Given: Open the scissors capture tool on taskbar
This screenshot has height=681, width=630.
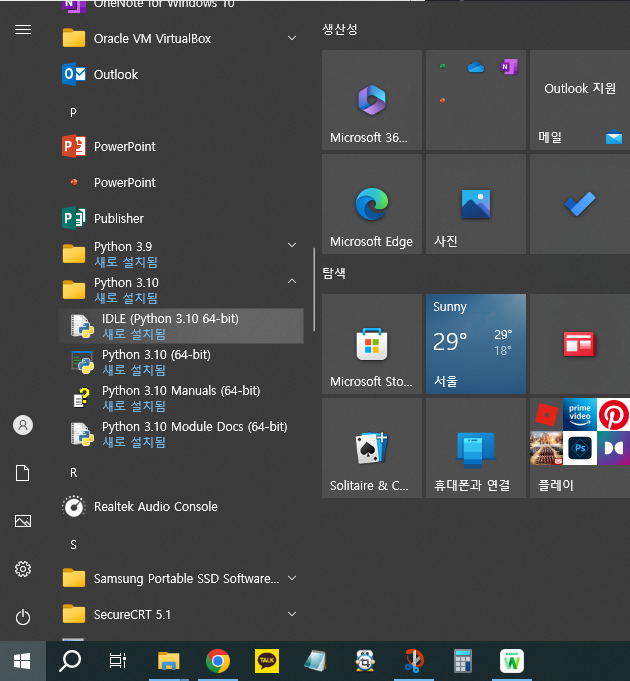Looking at the screenshot, I should pyautogui.click(x=414, y=661).
